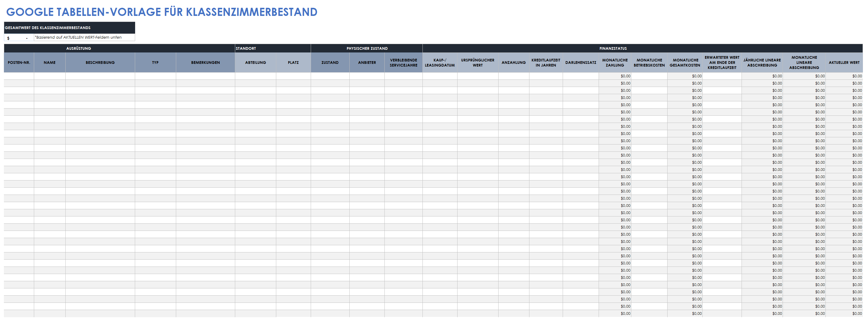Select the TYP column header

coord(155,62)
